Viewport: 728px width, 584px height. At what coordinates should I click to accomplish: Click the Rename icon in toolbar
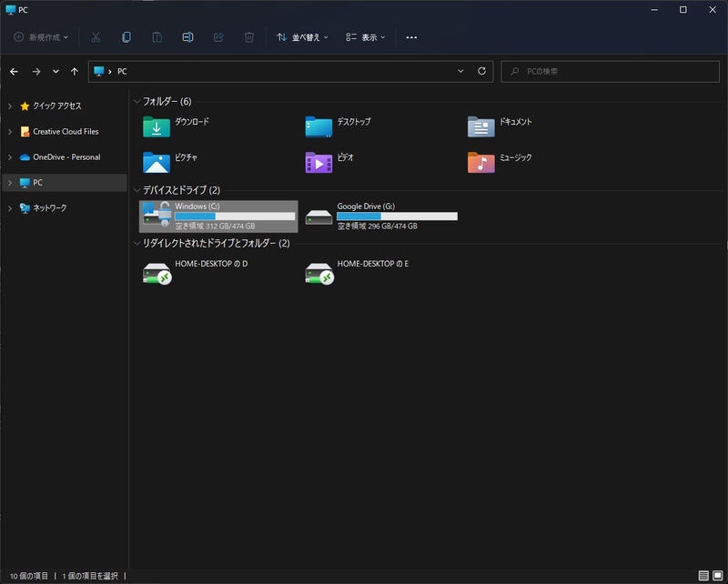(187, 37)
